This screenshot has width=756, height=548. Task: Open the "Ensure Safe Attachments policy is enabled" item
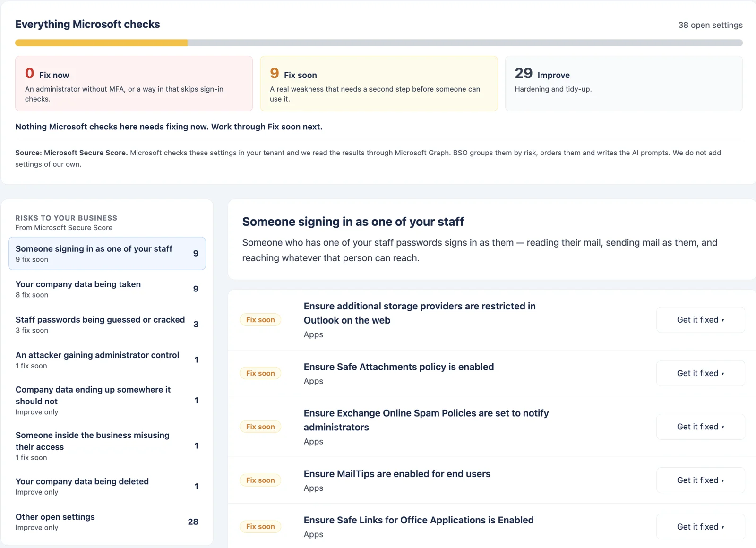[399, 367]
